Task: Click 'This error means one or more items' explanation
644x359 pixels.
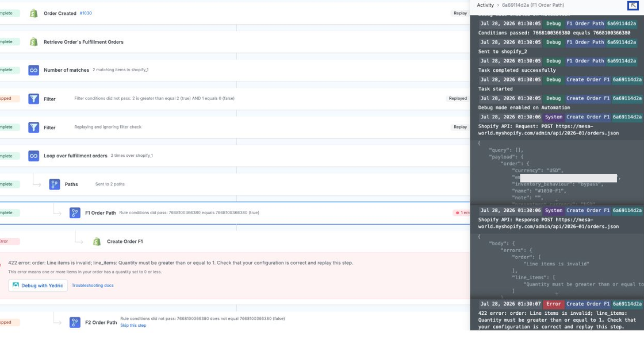Action: (x=85, y=272)
